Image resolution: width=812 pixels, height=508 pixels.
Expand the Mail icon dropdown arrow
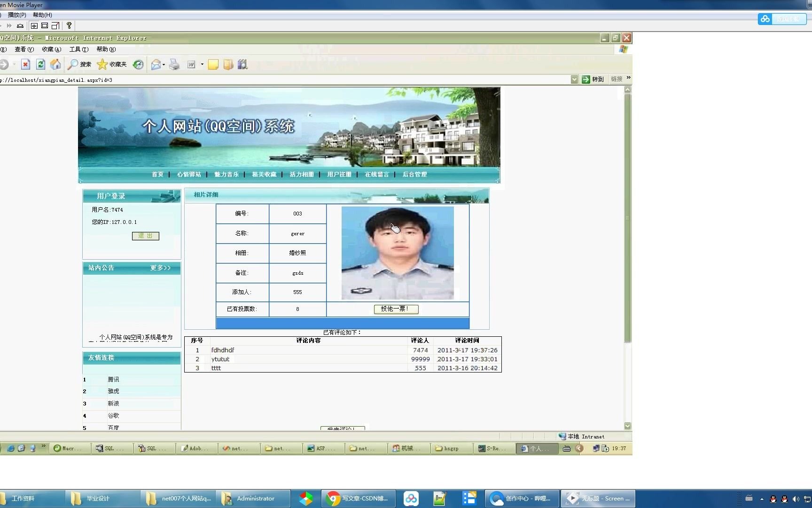pyautogui.click(x=164, y=64)
